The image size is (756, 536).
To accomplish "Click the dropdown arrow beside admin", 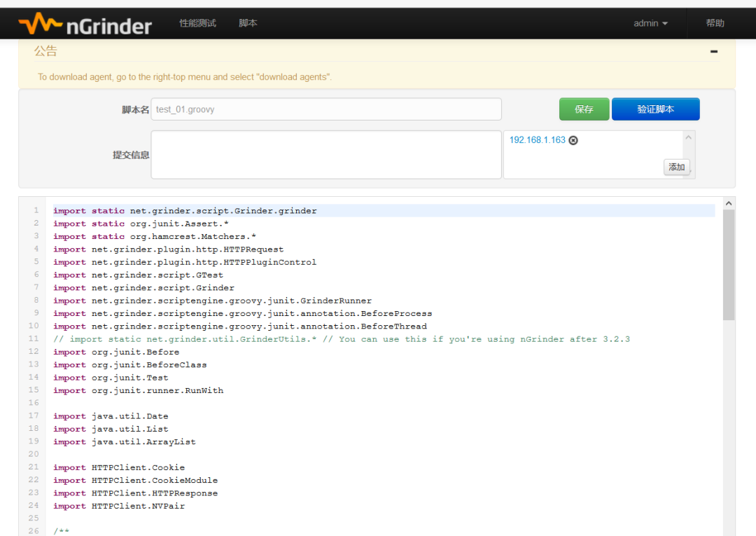I will [x=666, y=23].
